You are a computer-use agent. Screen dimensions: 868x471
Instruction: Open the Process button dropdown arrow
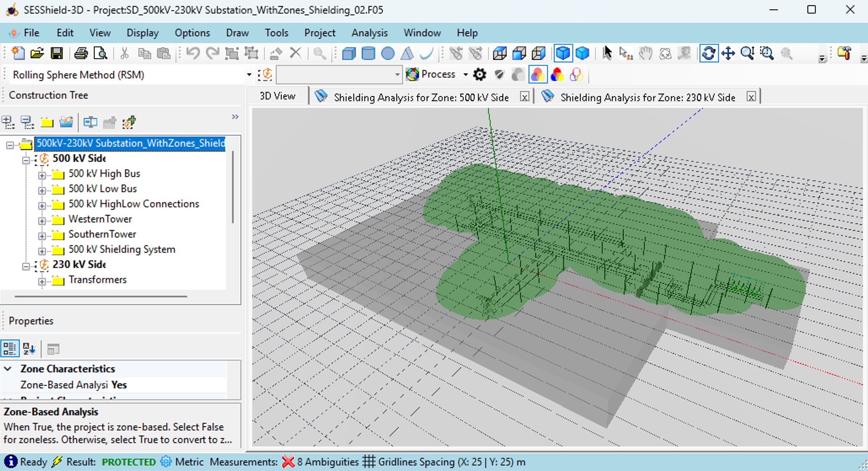click(465, 75)
